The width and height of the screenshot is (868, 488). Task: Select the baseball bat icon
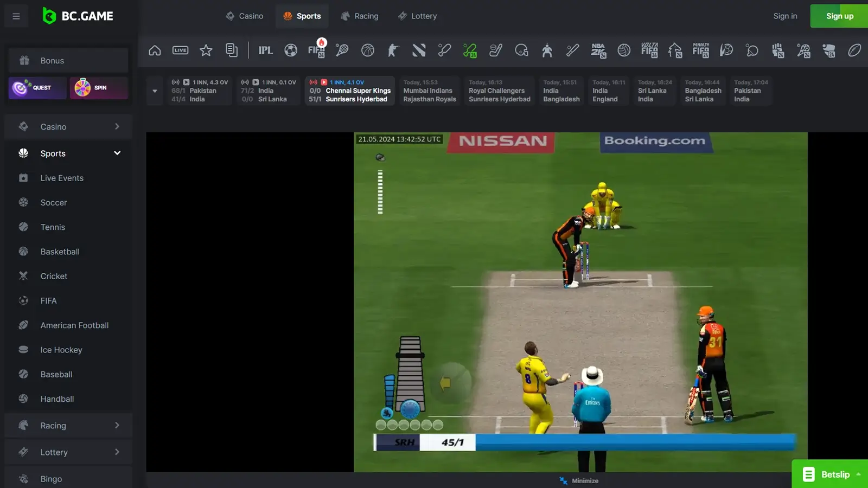tap(572, 50)
